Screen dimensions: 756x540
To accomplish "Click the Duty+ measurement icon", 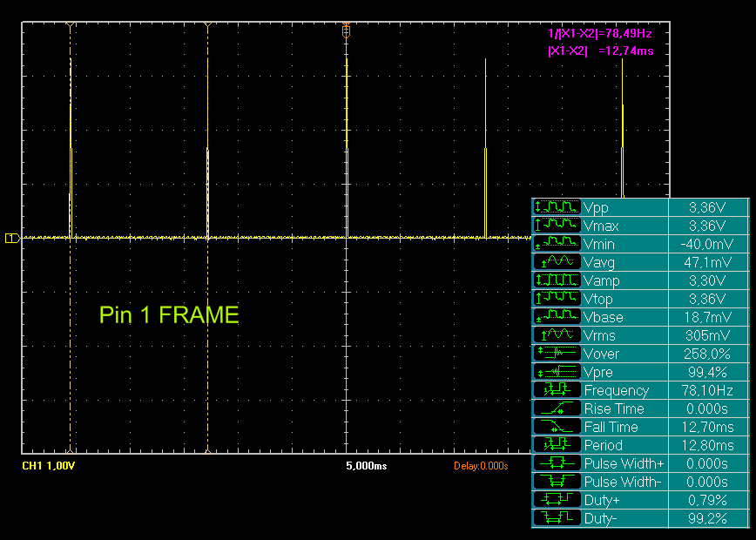I will coord(557,500).
